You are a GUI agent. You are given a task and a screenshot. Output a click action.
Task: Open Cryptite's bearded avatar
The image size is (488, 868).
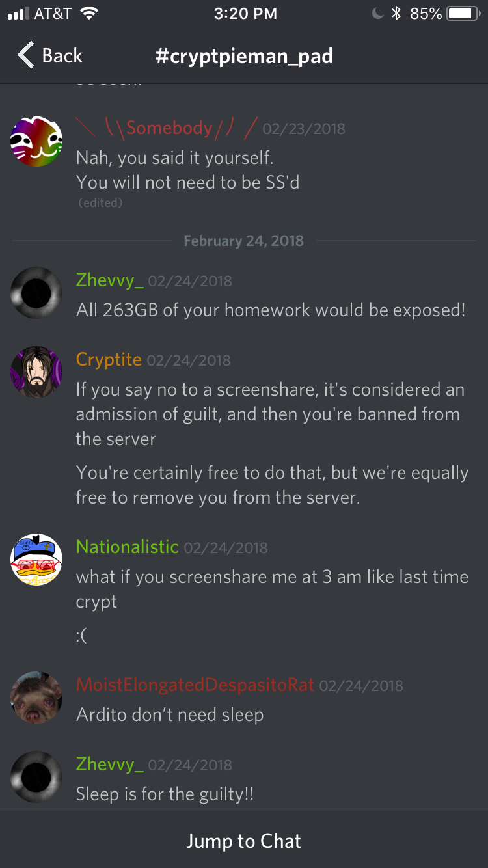click(x=36, y=372)
